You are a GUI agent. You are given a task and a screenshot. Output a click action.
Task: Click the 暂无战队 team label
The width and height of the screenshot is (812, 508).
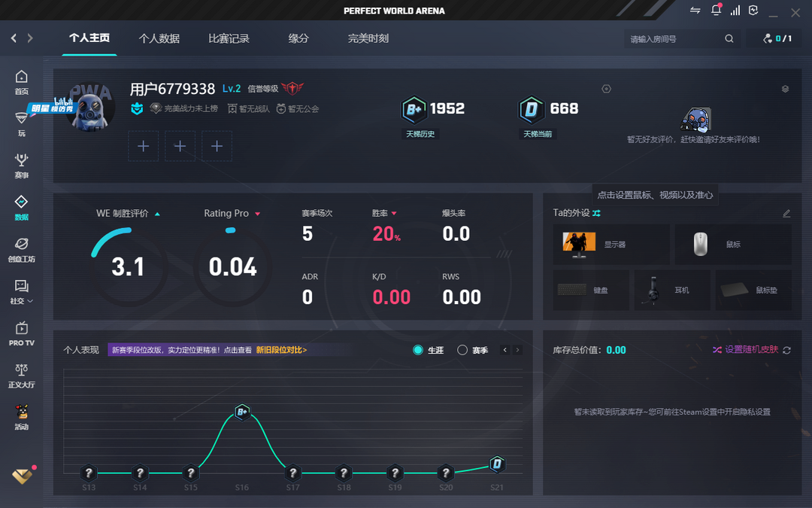249,109
